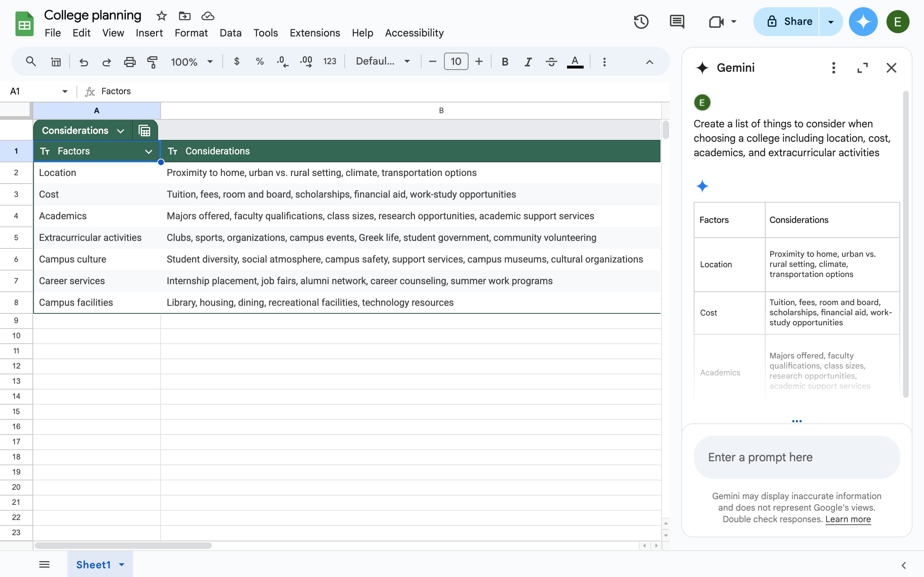The image size is (924, 577).
Task: Select the undo icon
Action: click(x=84, y=61)
